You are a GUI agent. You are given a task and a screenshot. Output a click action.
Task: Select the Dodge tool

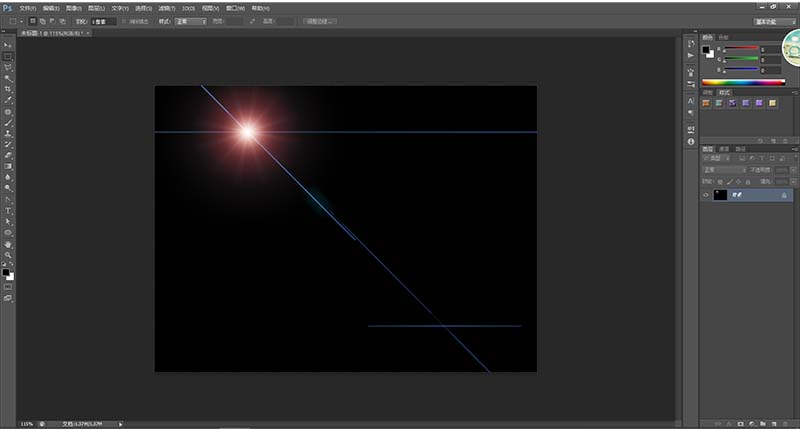pyautogui.click(x=8, y=188)
